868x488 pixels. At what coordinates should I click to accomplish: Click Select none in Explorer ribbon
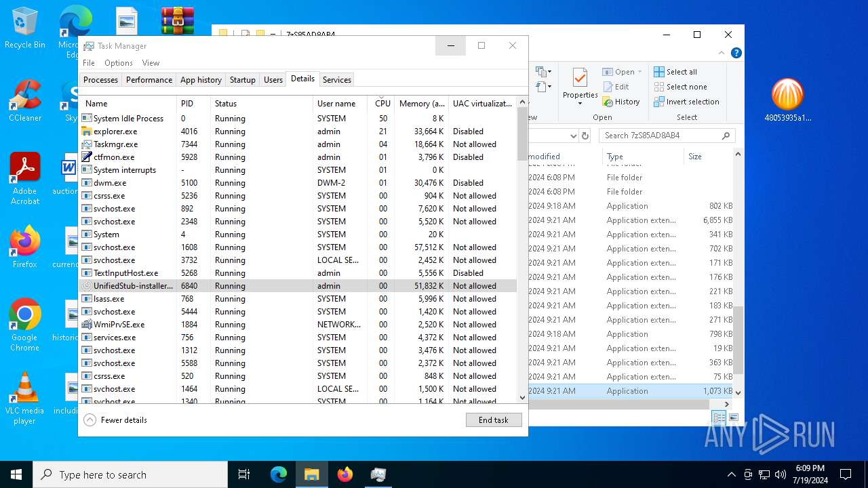(x=681, y=87)
